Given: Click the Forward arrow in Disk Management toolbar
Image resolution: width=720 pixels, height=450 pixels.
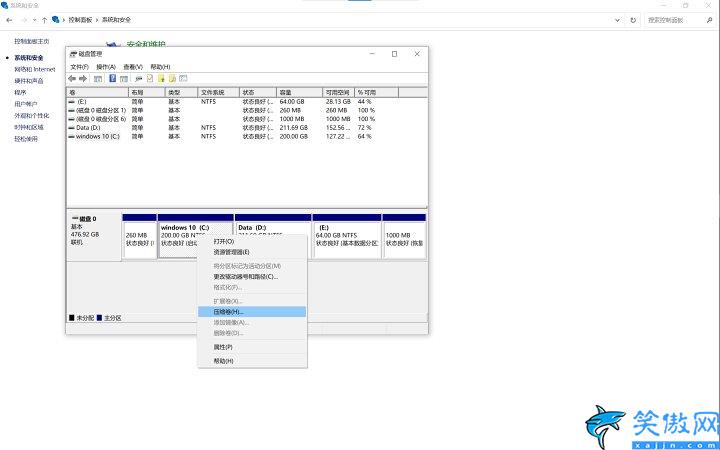Looking at the screenshot, I should point(83,79).
